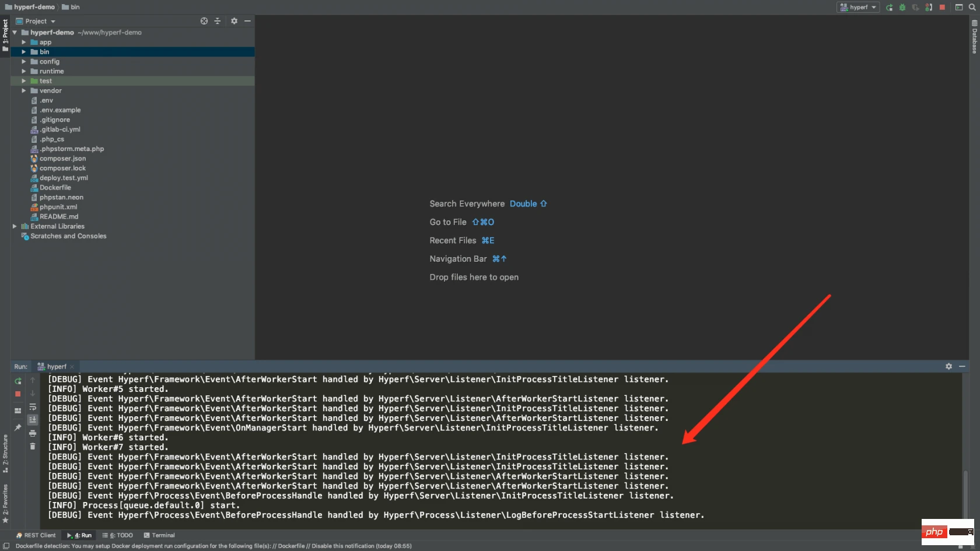Open the TODO tool window
The image size is (980, 551).
(118, 535)
